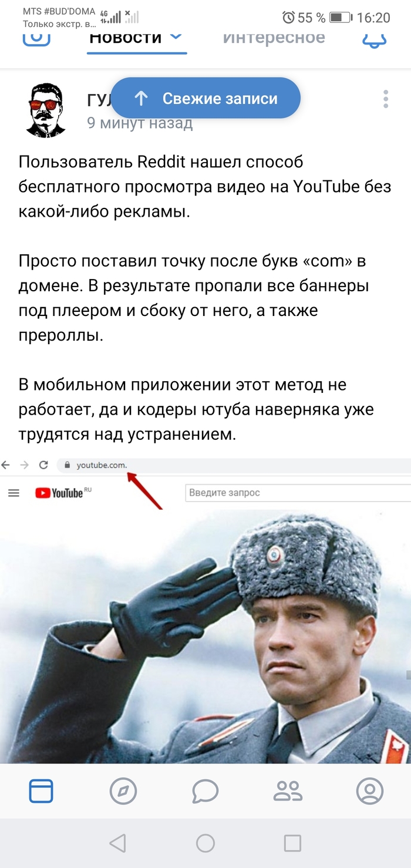
Task: Expand the Новости dropdown chevron
Action: point(176,36)
